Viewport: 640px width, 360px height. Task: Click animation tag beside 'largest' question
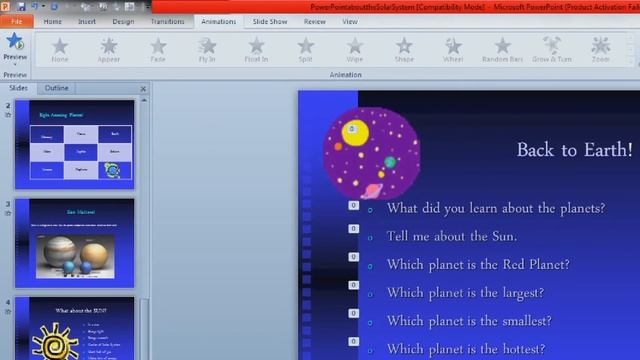(x=353, y=285)
